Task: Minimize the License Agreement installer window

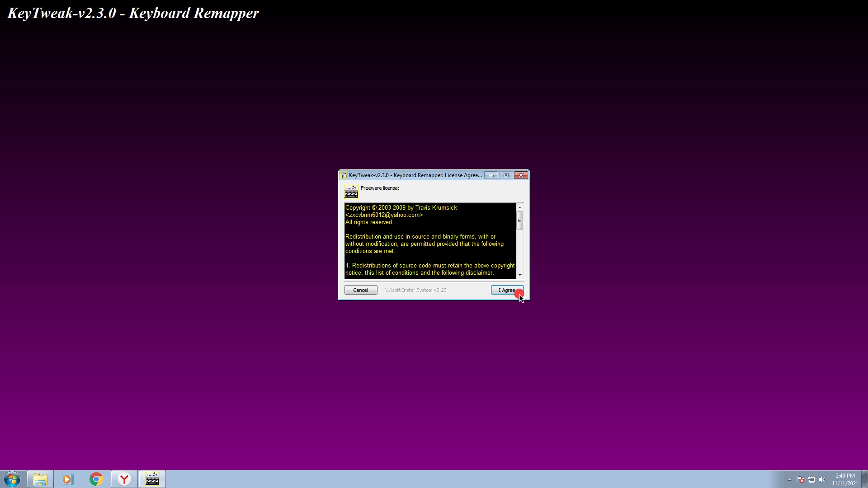Action: coord(491,175)
